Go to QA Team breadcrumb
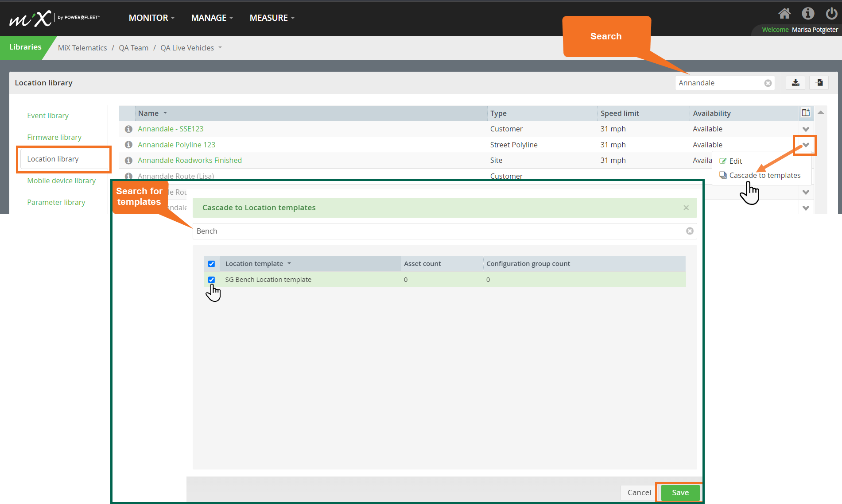The width and height of the screenshot is (842, 504). point(133,48)
